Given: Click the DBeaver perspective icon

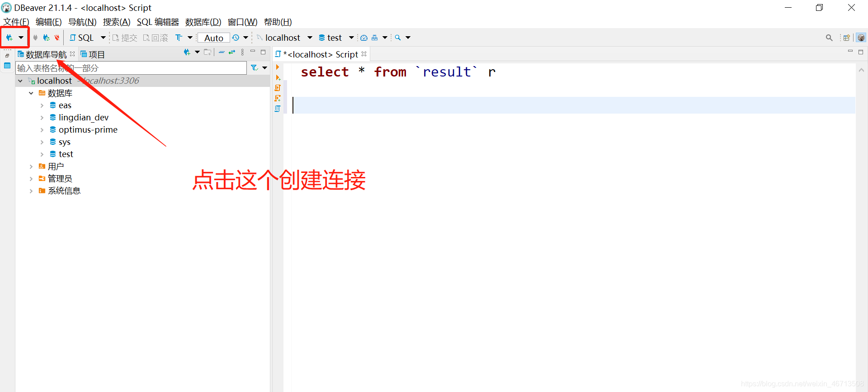Looking at the screenshot, I should click(x=861, y=38).
